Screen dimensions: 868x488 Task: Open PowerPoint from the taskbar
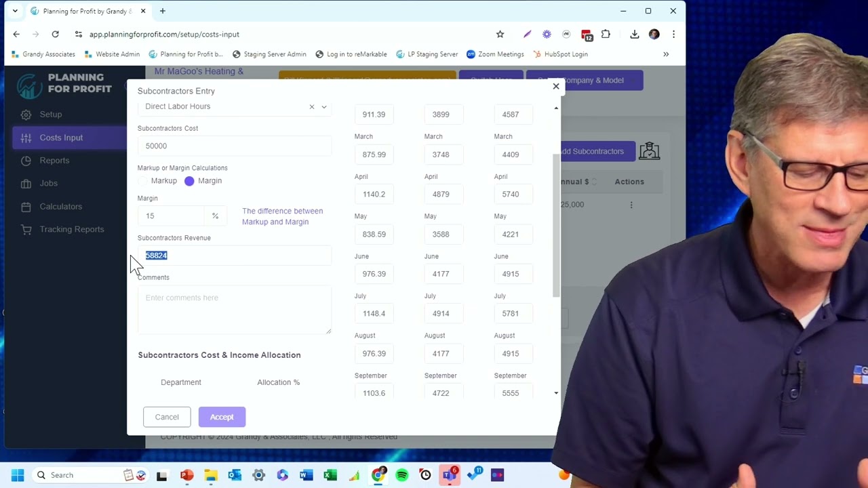coord(186,475)
